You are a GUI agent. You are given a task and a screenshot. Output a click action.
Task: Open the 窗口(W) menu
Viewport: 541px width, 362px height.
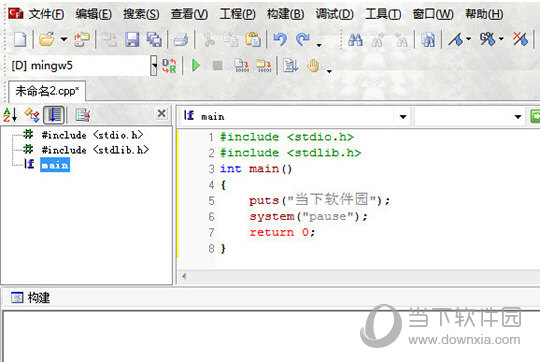pyautogui.click(x=433, y=14)
